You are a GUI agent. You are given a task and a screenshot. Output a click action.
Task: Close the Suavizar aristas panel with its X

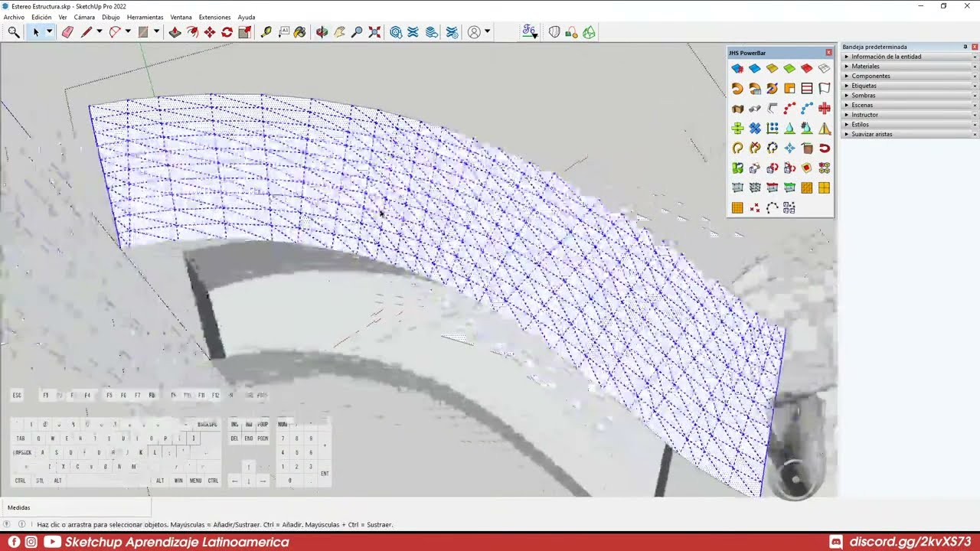[x=975, y=135]
